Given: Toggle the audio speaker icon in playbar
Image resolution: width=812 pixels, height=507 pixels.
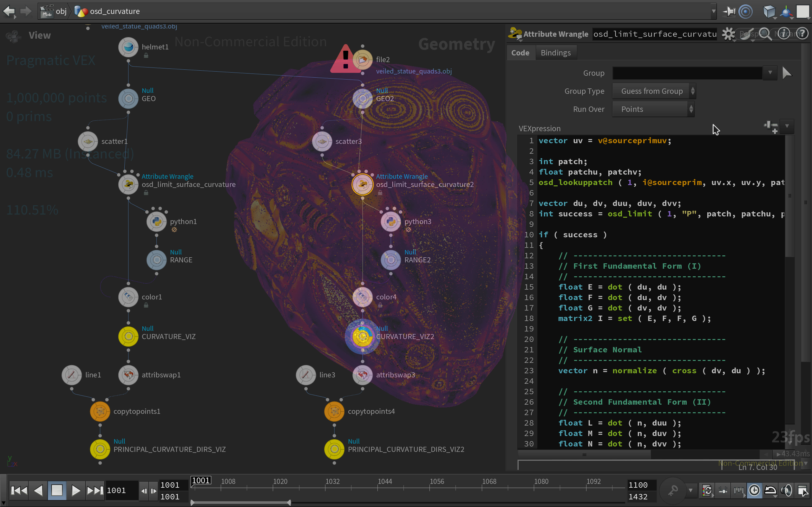Looking at the screenshot, I should point(786,491).
